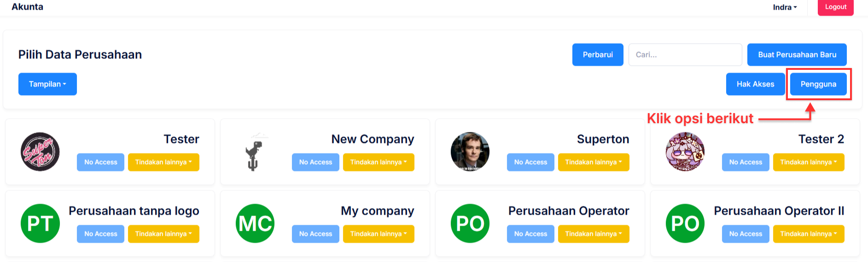
Task: Click the Tester 2 anime logo
Action: pyautogui.click(x=685, y=152)
